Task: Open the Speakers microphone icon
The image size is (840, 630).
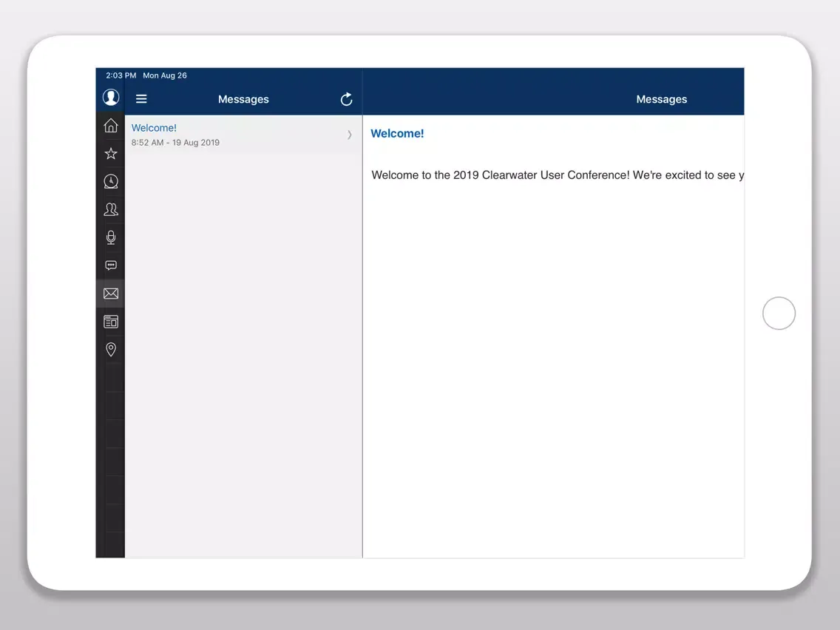Action: [x=111, y=237]
